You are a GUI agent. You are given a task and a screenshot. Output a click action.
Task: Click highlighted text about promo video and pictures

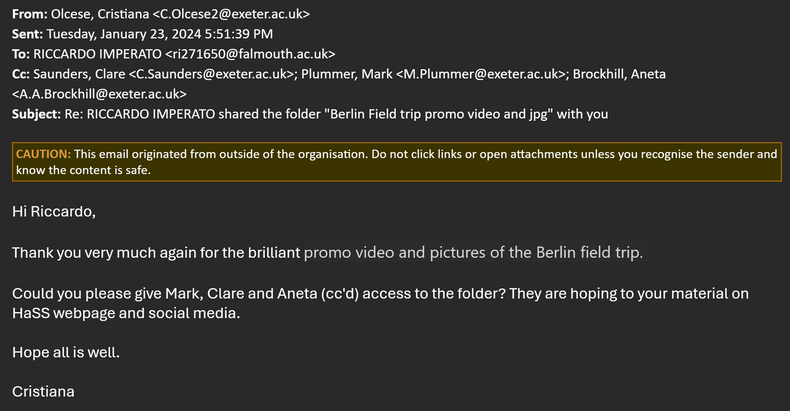click(x=474, y=252)
